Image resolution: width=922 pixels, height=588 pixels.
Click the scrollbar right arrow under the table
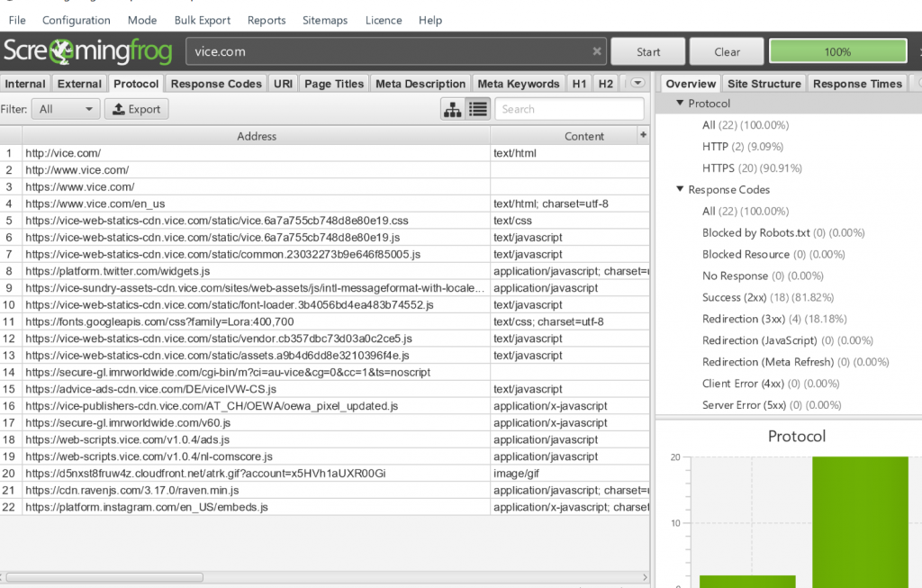(x=645, y=577)
